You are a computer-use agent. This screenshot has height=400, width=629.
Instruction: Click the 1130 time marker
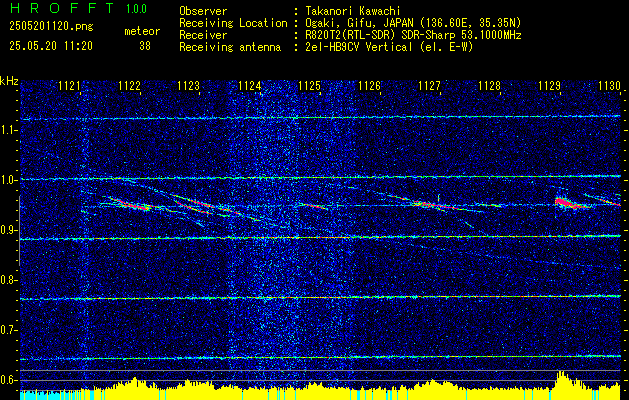[x=609, y=85]
